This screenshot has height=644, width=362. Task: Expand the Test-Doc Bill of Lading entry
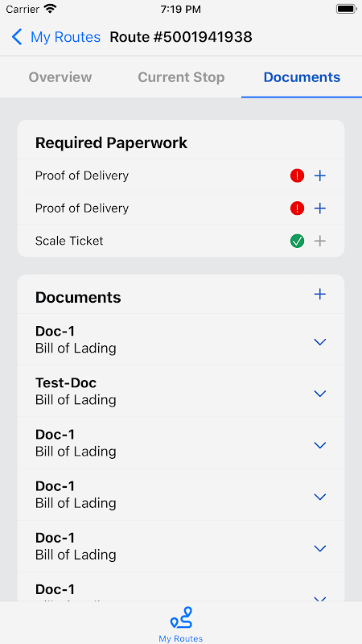319,394
